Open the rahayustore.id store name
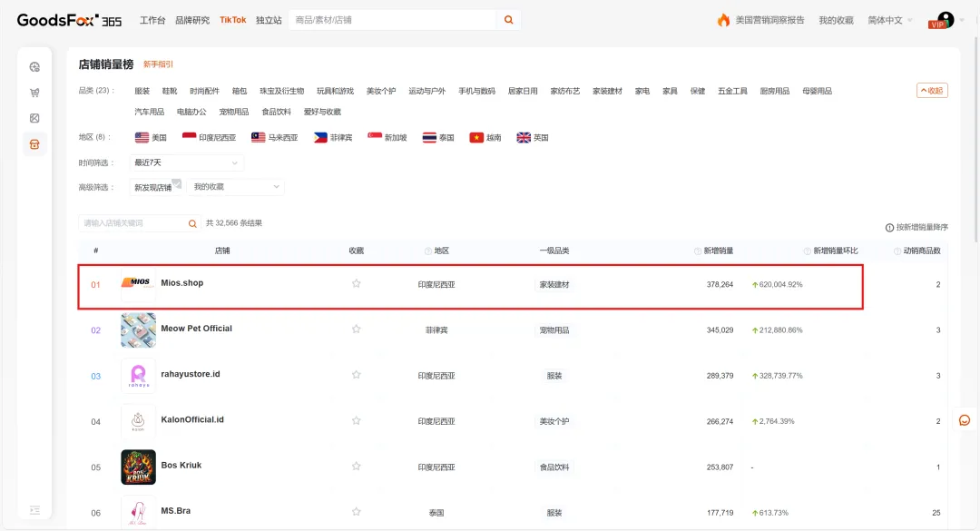The image size is (980, 531). 190,374
